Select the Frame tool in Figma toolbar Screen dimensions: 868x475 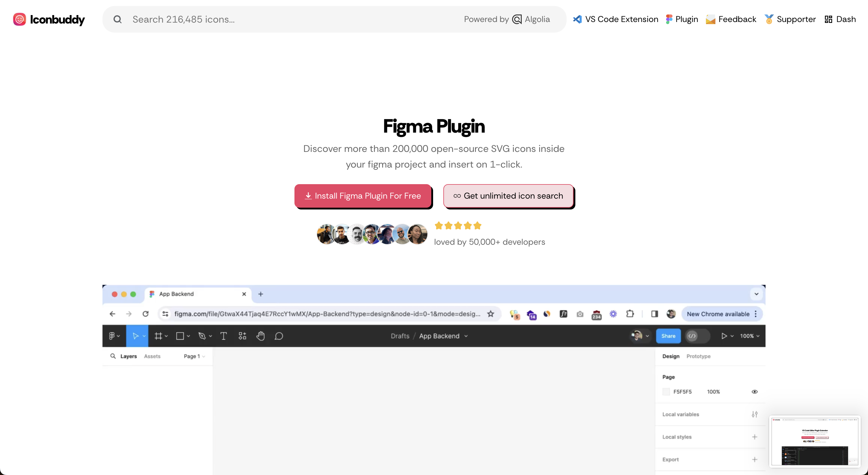tap(158, 336)
